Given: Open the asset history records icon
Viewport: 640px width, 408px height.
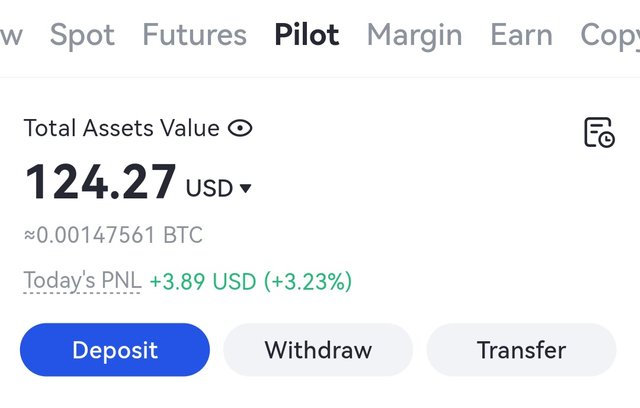Looking at the screenshot, I should coord(599,132).
